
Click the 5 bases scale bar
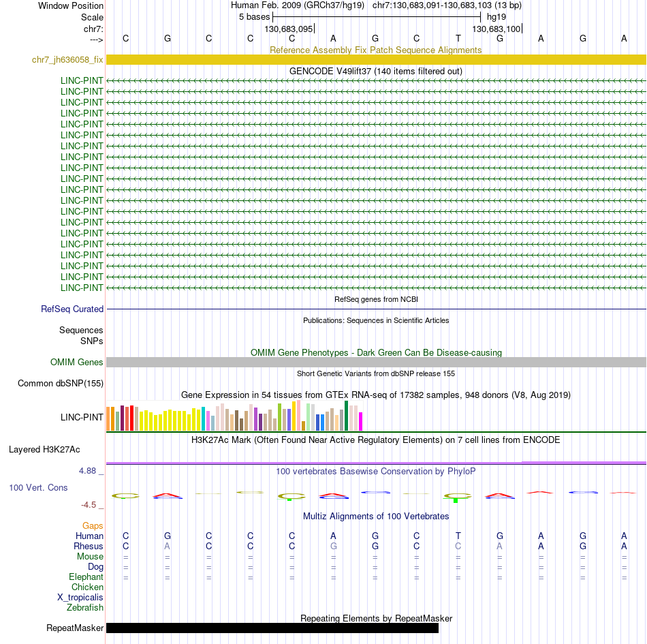tap(377, 17)
